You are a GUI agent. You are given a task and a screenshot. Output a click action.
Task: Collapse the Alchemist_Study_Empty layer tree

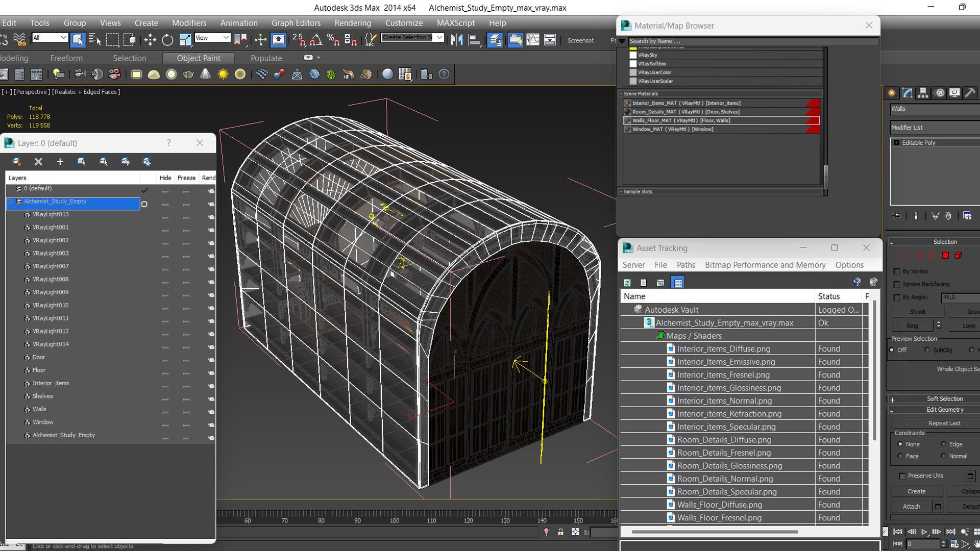point(10,202)
